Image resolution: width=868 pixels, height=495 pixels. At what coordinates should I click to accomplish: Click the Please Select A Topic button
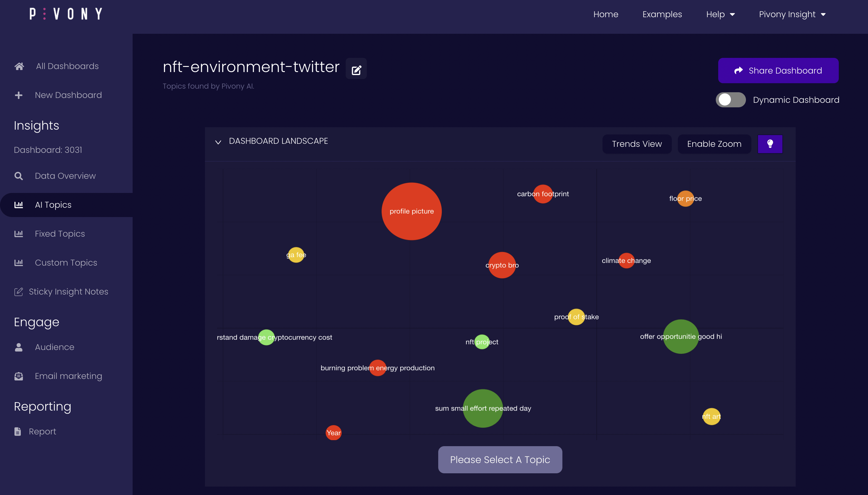pyautogui.click(x=500, y=460)
